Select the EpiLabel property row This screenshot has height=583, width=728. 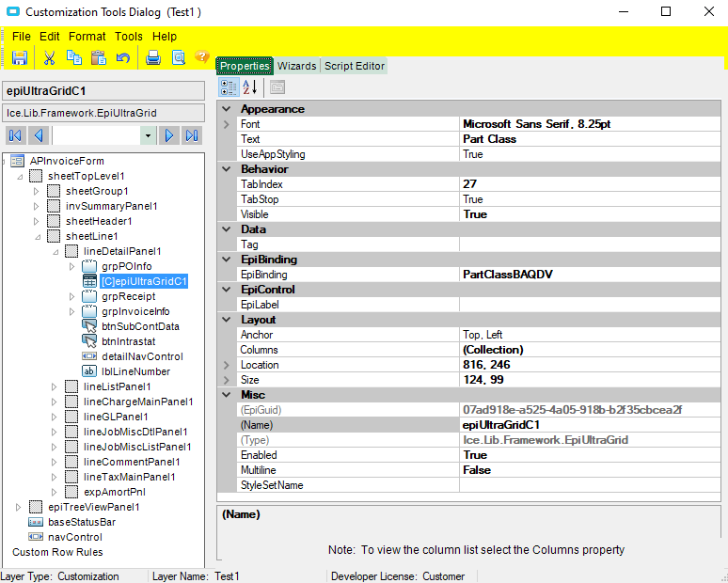(479, 305)
